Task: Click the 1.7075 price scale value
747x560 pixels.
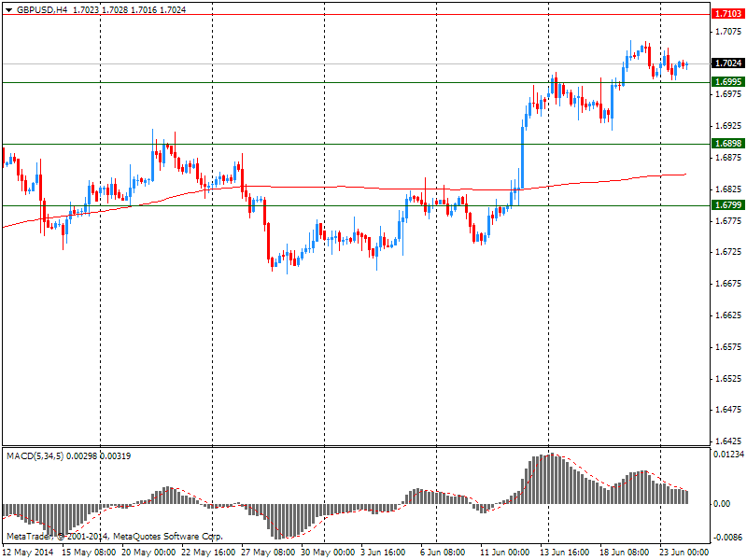Action: coord(728,32)
